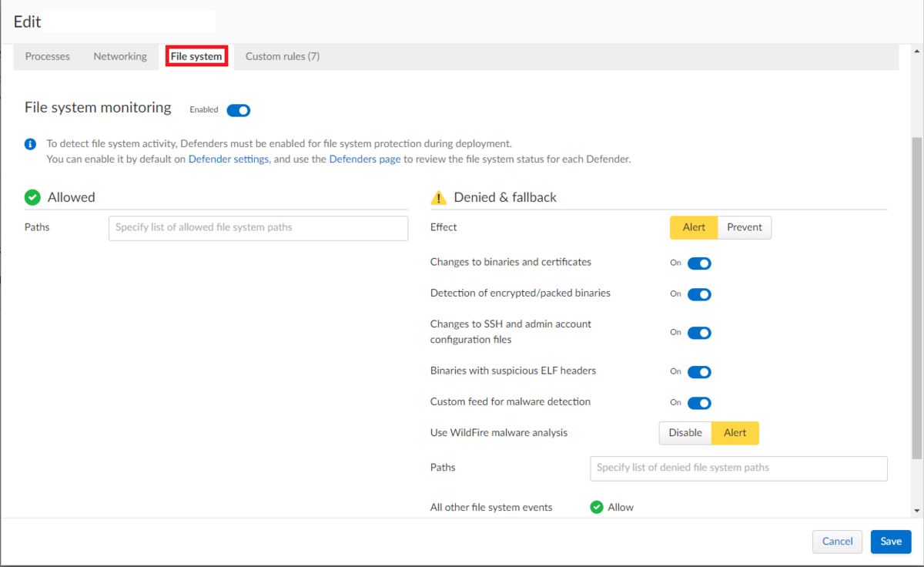Disable WildFire malware analysis
This screenshot has width=924, height=567.
click(685, 433)
